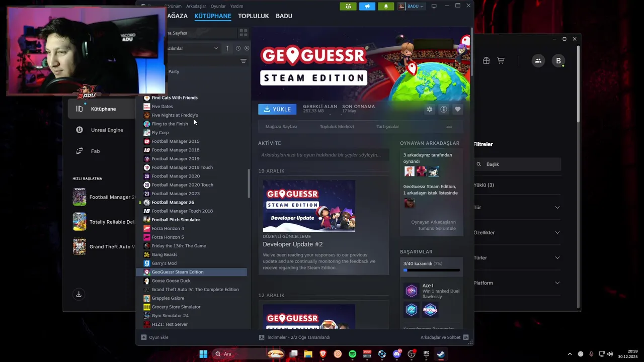
Task: Open GeoGuessr manage gear settings
Action: click(x=429, y=109)
